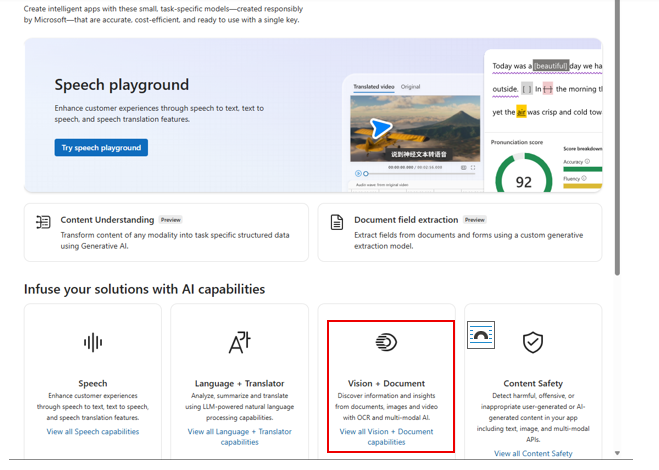This screenshot has width=659, height=470.
Task: Open View all Content Safety link
Action: pyautogui.click(x=533, y=453)
